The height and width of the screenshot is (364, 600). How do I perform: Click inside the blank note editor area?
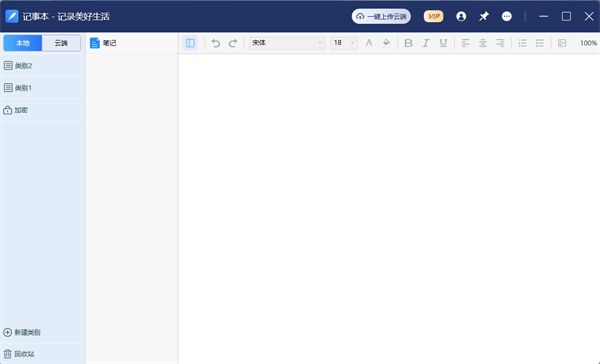coord(389,209)
